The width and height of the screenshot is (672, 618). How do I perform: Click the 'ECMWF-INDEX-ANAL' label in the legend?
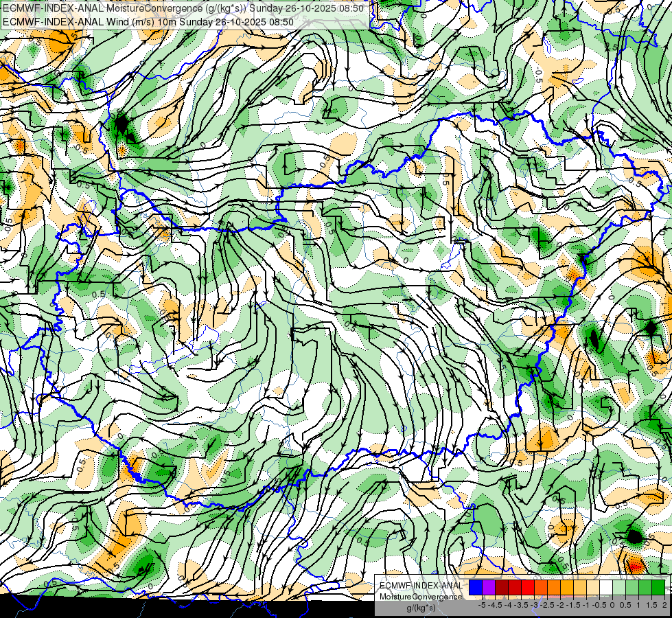[421, 586]
